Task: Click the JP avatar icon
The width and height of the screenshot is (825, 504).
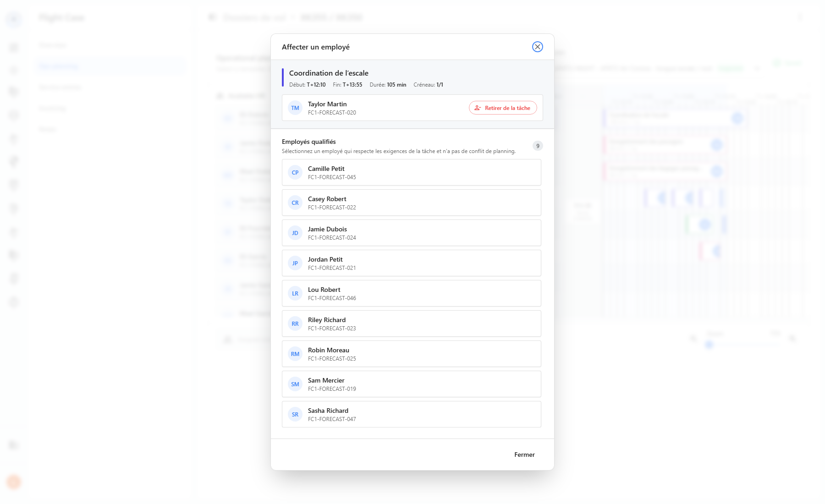Action: click(295, 263)
